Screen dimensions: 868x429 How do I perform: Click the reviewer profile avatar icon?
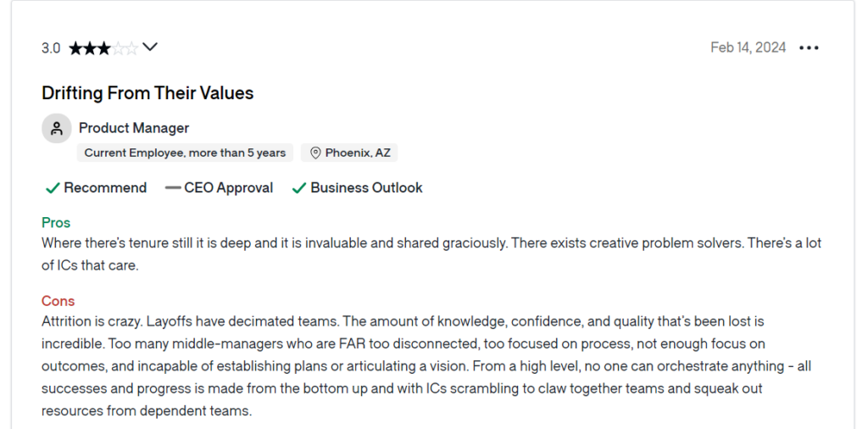pos(57,128)
